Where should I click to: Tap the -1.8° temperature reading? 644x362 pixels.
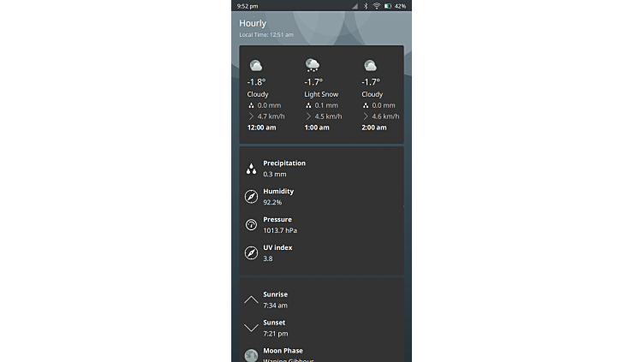pyautogui.click(x=257, y=82)
